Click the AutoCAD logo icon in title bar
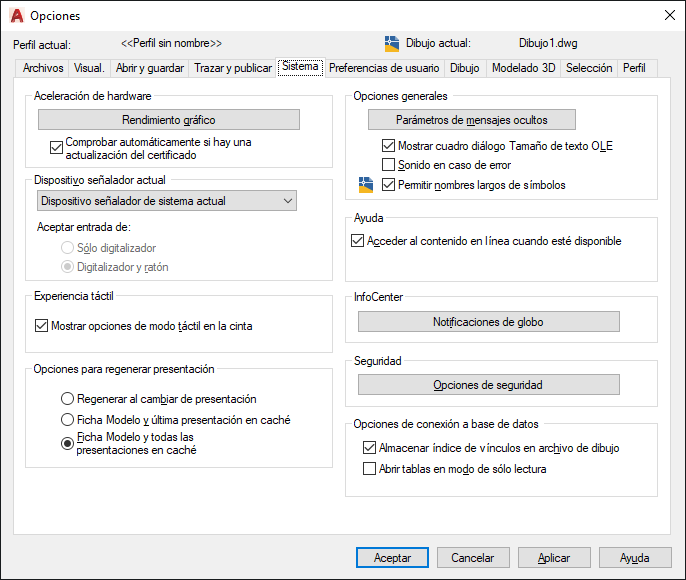This screenshot has width=686, height=580. (16, 16)
